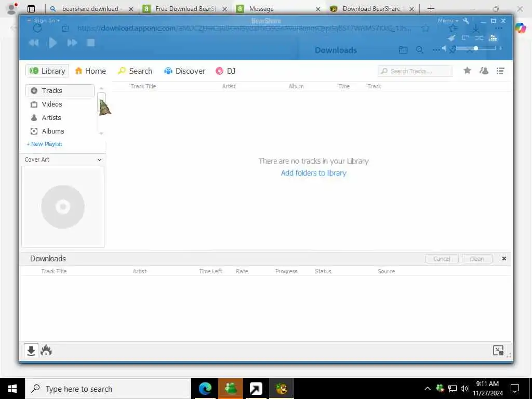Screen dimensions: 532x399
Task: Select Artists in the library sidebar
Action: click(60, 118)
